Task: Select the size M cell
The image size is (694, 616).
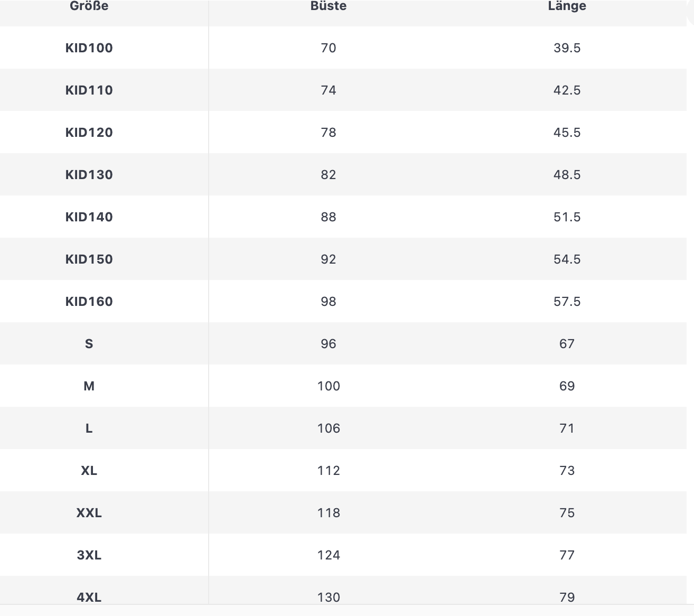Action: 89,386
